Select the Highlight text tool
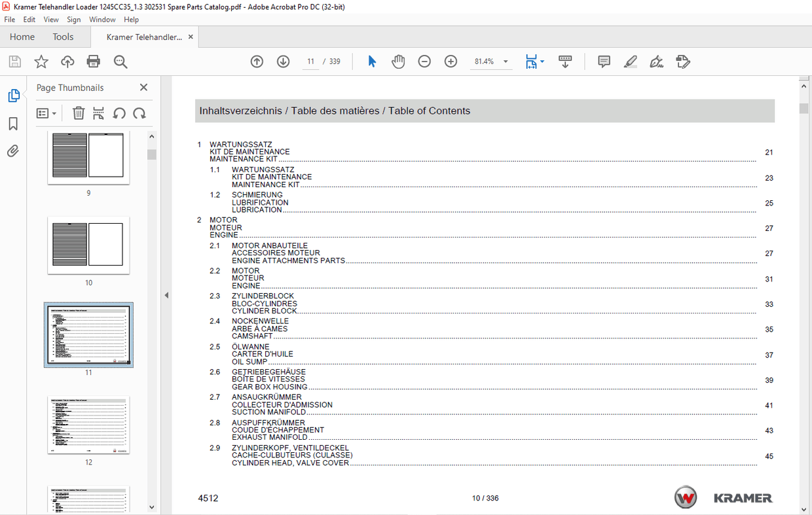Viewport: 812px width, 515px height. [630, 61]
